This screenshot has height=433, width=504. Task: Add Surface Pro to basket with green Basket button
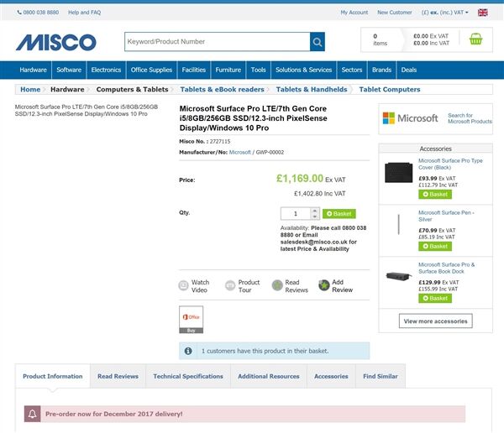[x=339, y=214]
